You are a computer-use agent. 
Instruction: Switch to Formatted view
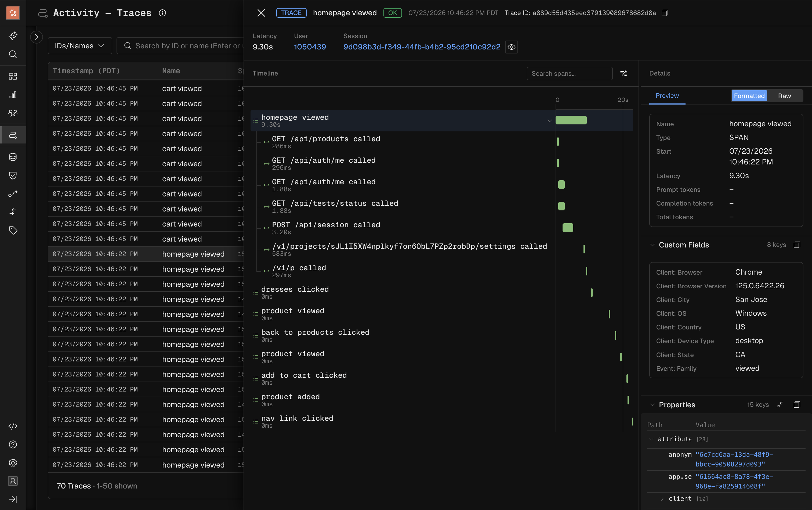click(x=749, y=96)
